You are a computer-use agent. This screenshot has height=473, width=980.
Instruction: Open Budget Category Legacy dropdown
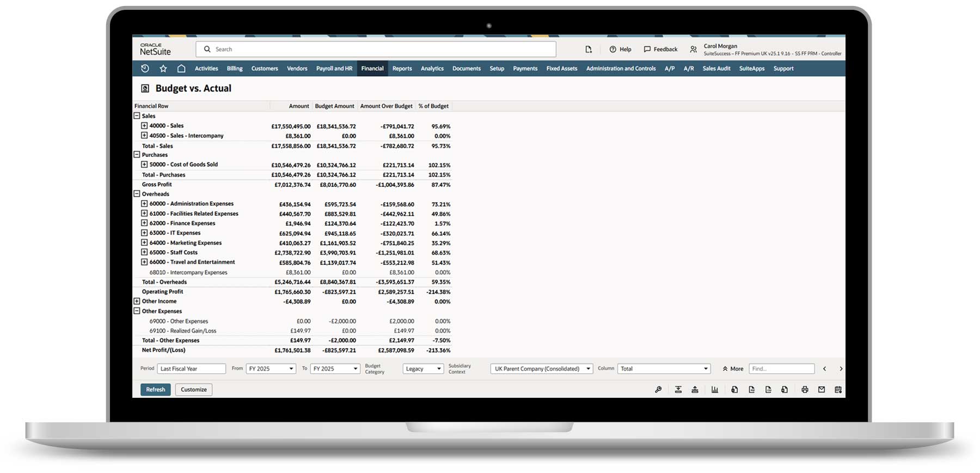(423, 369)
